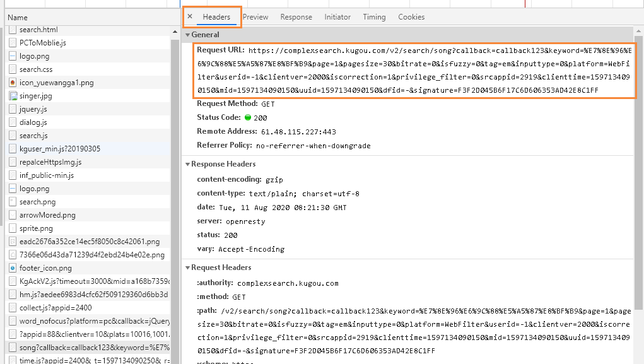Click the icon for eadc2676a352ce14ec5f8050c8c42061.png
644x364 pixels.
tap(13, 242)
